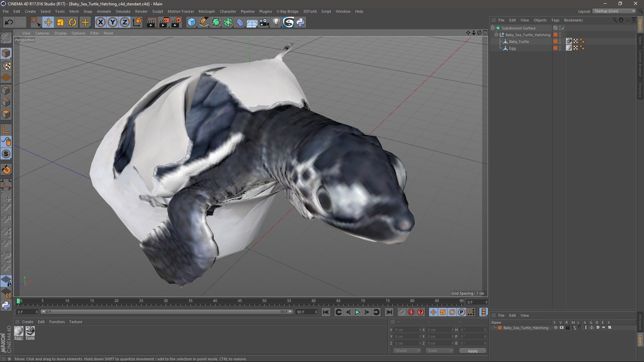Toggle coordinate system icon

[x=137, y=22]
